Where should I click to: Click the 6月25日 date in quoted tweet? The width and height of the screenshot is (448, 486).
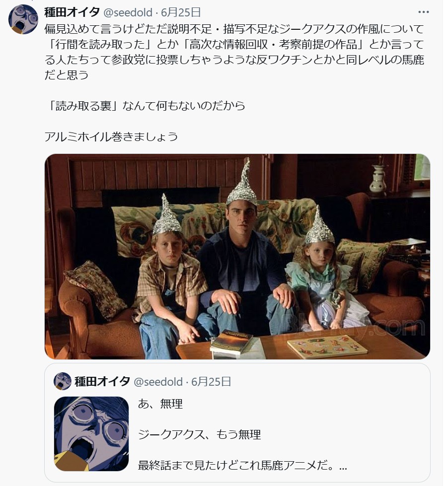(x=211, y=382)
